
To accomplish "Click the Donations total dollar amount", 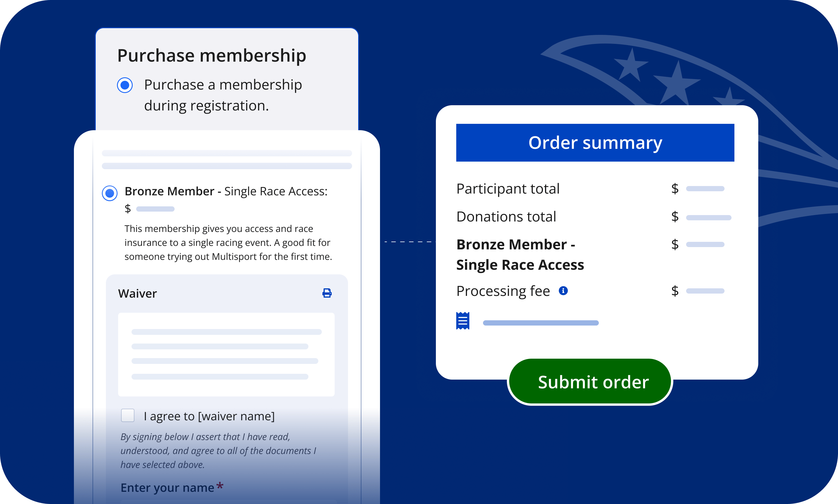I will 708,217.
